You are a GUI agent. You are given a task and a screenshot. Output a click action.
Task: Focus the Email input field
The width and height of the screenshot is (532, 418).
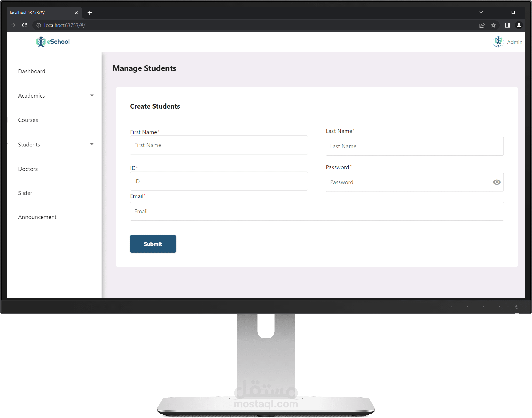point(317,211)
